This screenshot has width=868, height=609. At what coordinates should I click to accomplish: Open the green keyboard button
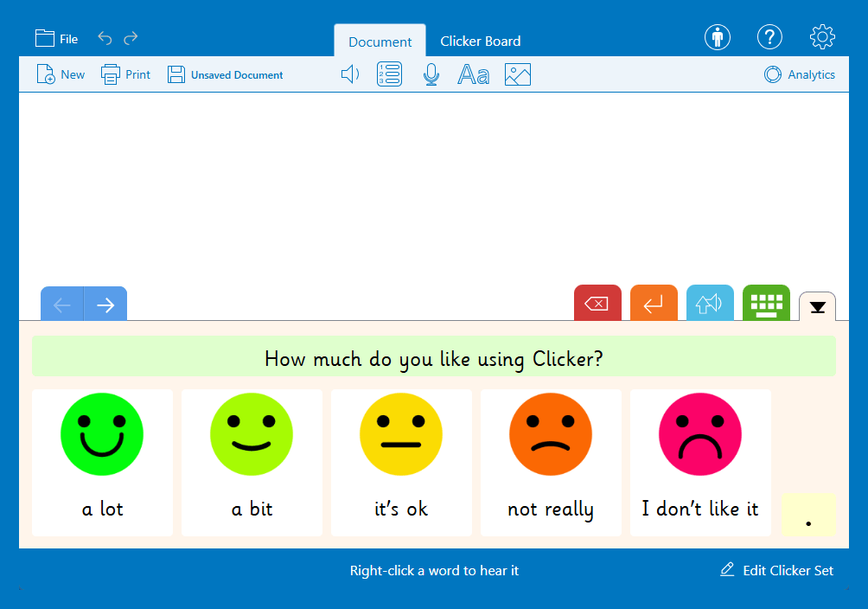(766, 303)
